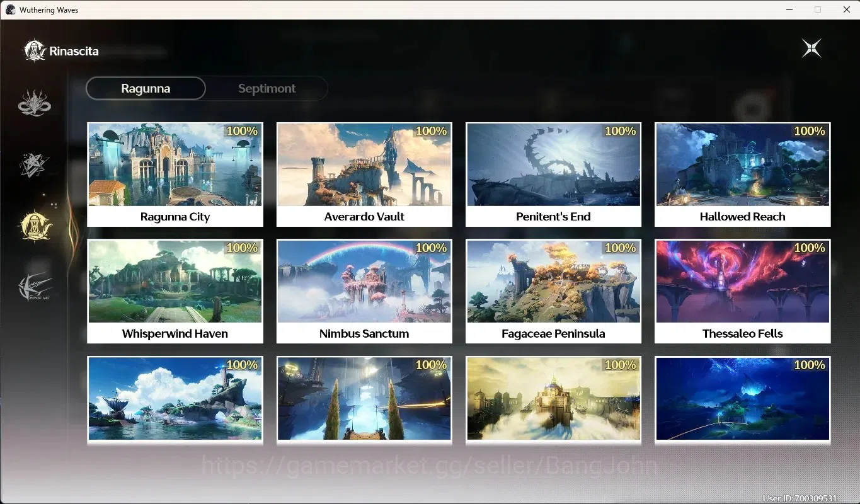Open the Fagaceae Peninsula area card
The image size is (860, 504).
pos(553,291)
